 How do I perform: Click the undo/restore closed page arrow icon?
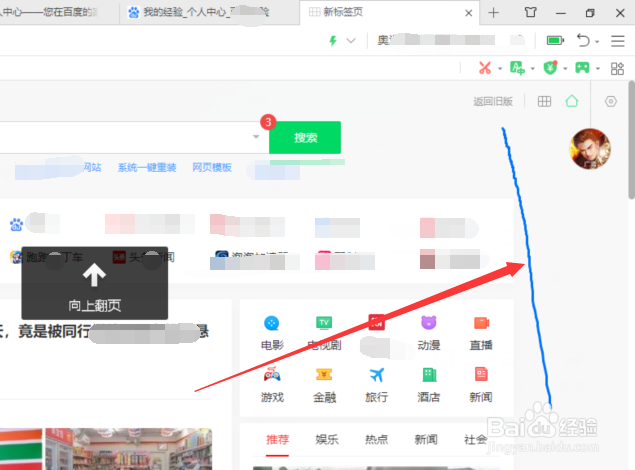[x=583, y=40]
